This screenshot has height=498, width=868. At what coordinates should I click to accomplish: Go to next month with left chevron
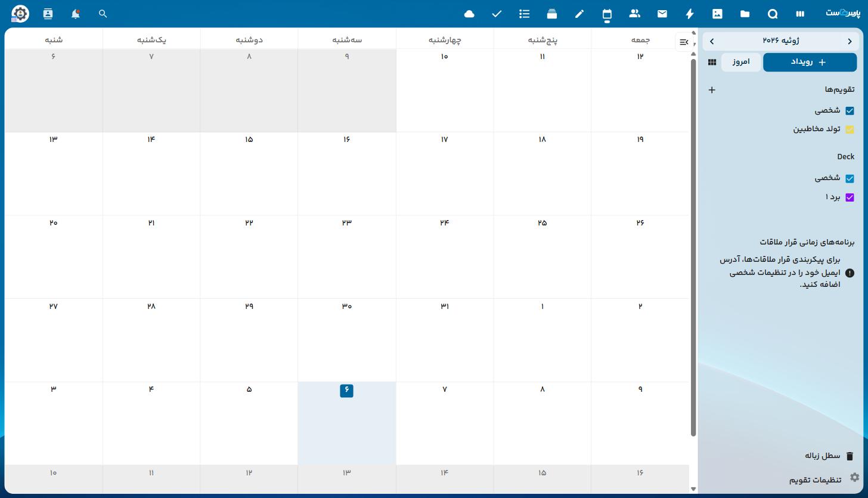(x=712, y=41)
